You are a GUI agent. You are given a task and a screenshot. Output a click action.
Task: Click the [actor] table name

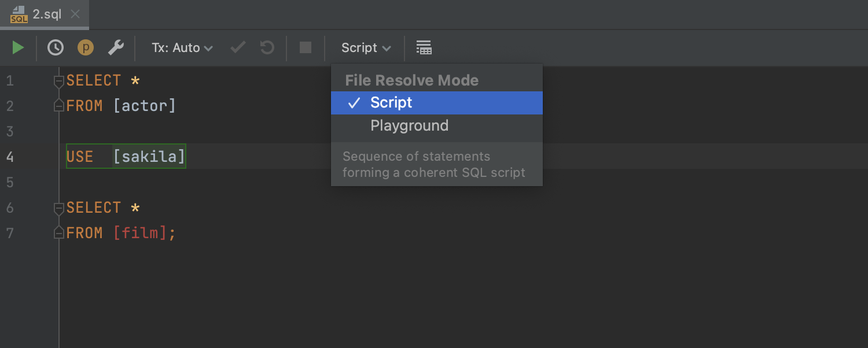tap(144, 106)
